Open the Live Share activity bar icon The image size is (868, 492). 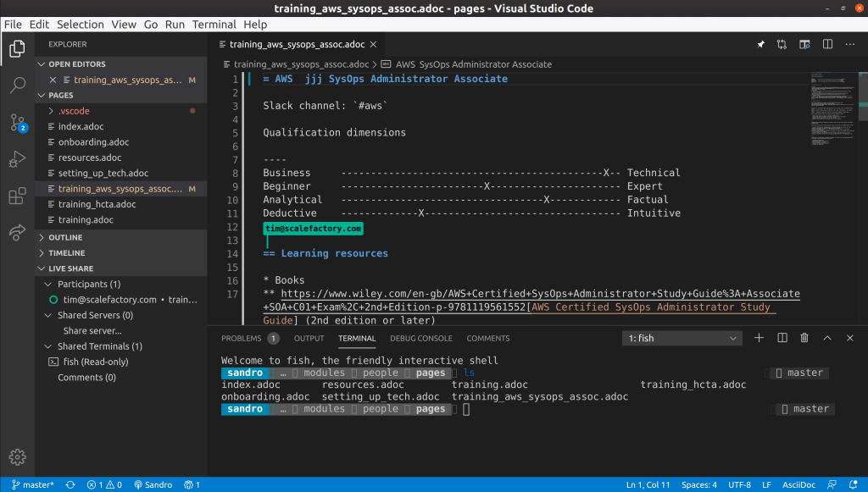pos(17,232)
